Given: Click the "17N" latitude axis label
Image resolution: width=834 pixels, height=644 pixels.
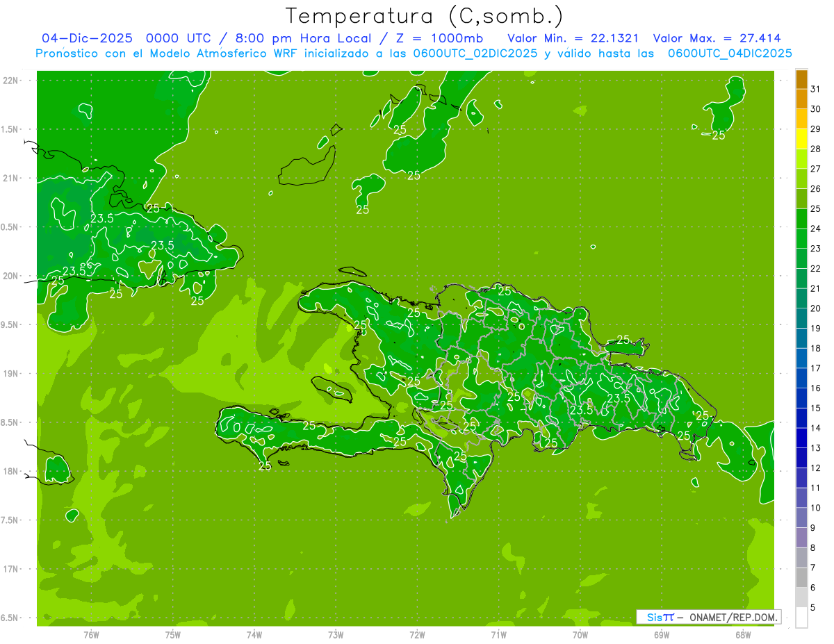Looking at the screenshot, I should pyautogui.click(x=10, y=569).
